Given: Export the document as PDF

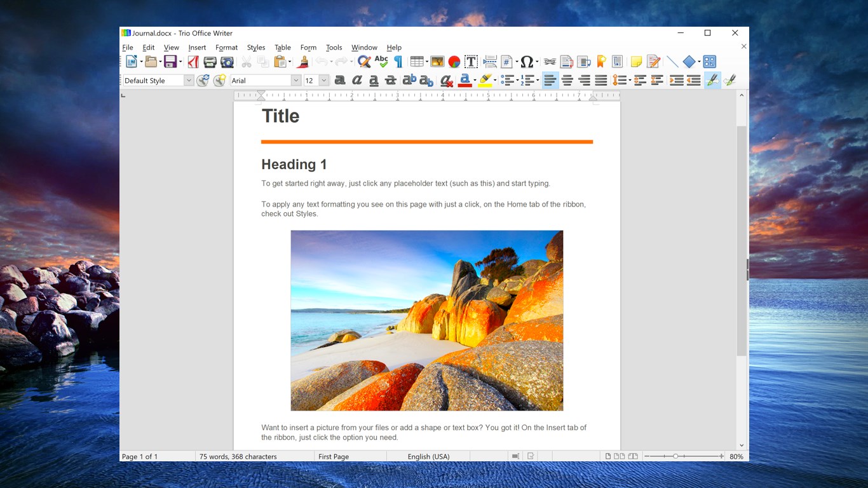Looking at the screenshot, I should coord(193,62).
